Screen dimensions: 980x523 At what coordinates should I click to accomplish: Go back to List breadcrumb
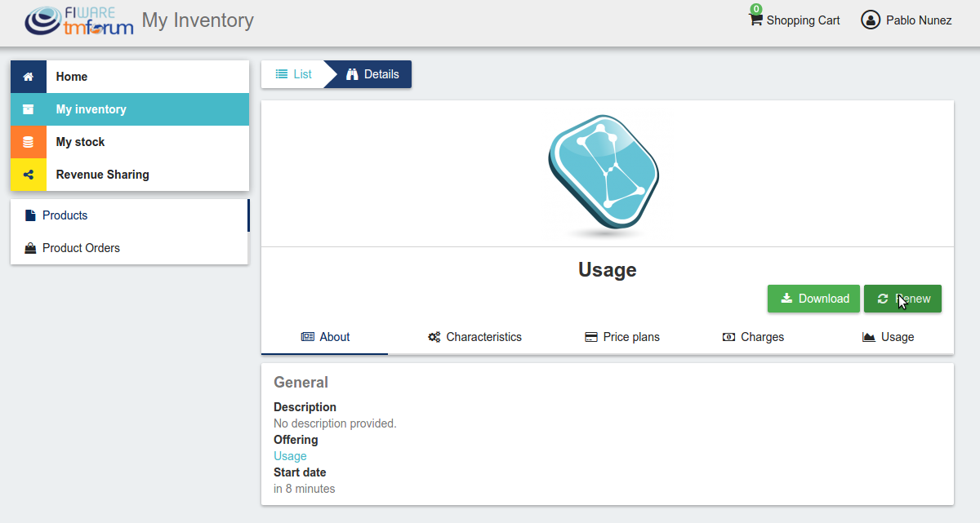click(x=293, y=74)
